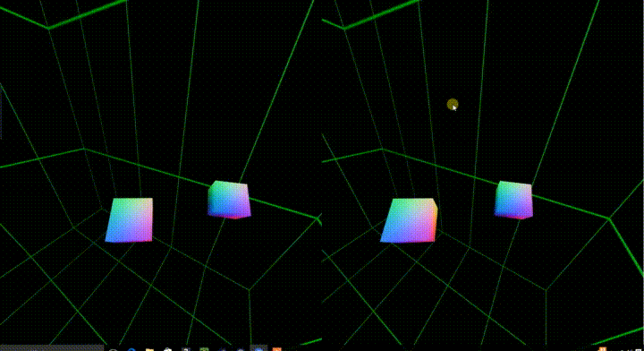Click the orange system tray icon

(603, 349)
